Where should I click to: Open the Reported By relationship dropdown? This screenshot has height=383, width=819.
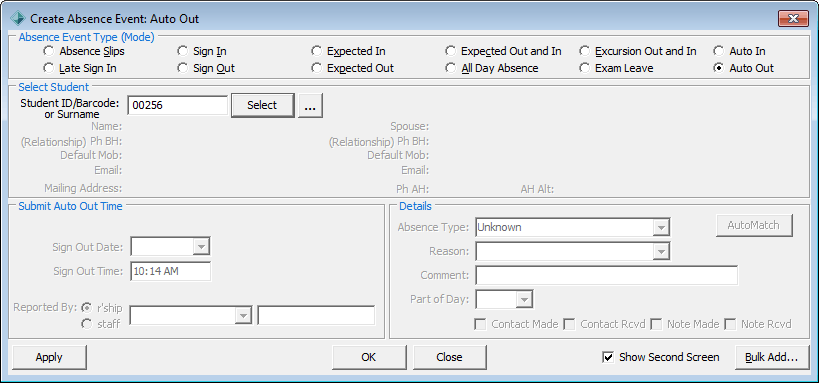[243, 316]
